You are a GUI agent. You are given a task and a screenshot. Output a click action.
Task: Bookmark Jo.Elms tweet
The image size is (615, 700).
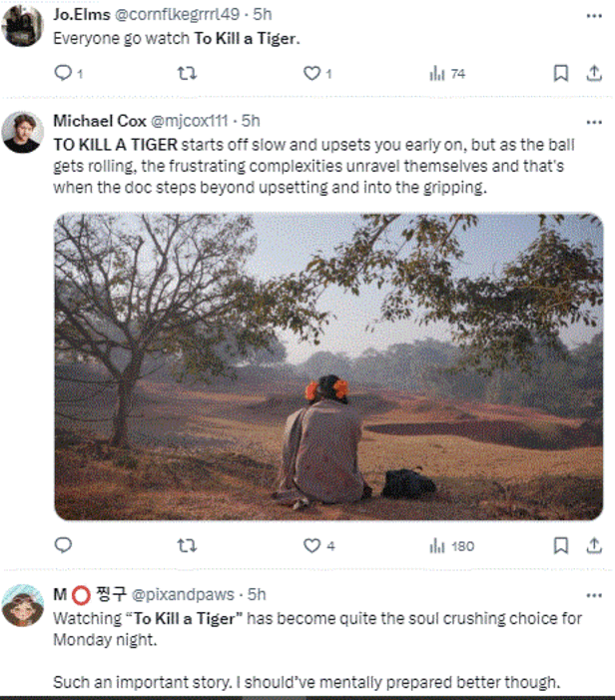561,73
